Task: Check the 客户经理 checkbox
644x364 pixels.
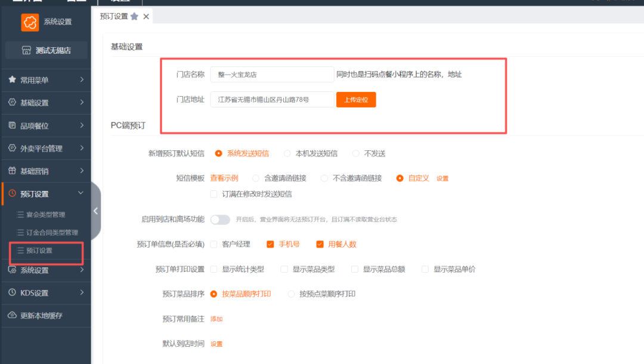Action: pyautogui.click(x=212, y=244)
